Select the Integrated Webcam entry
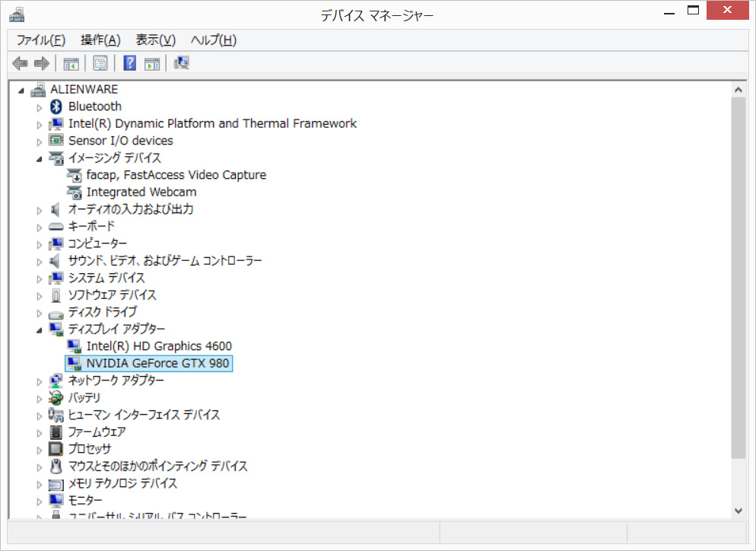Viewport: 756px width, 551px height. [141, 192]
